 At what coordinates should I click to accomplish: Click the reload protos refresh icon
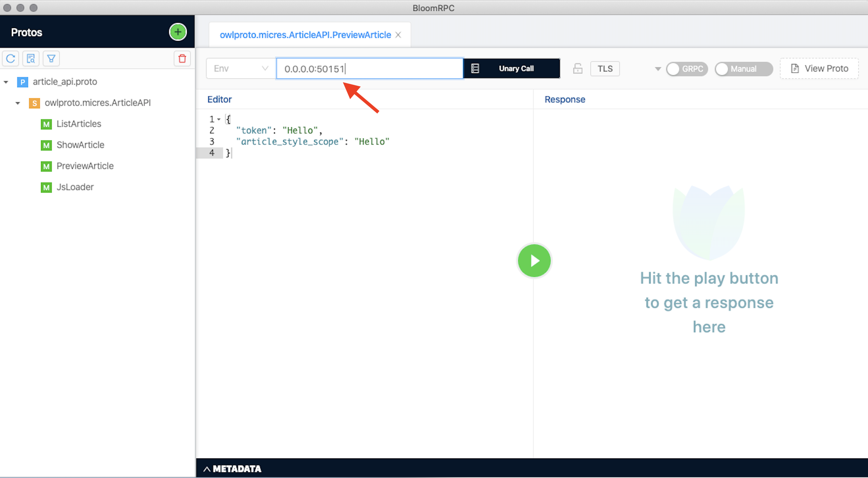[x=11, y=59]
